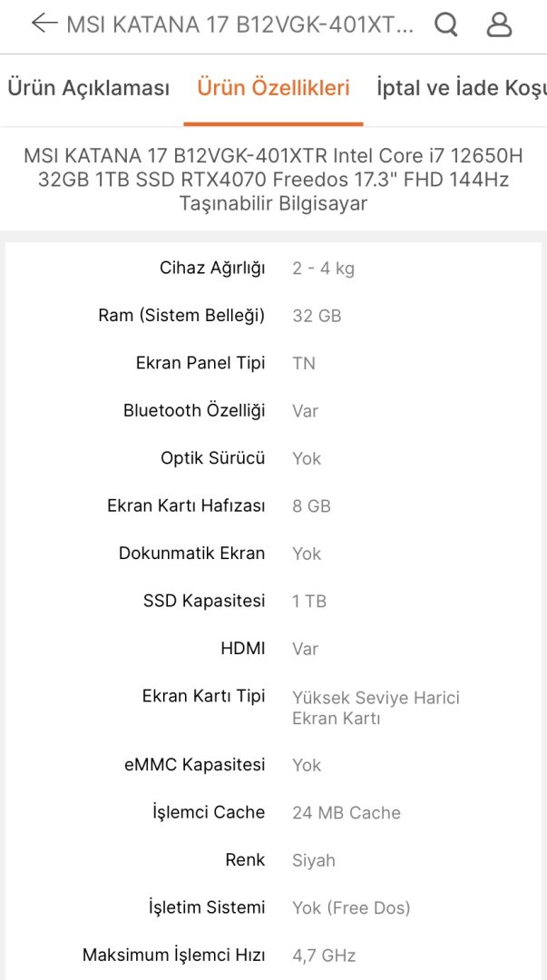Click the 24 MB Cache value

click(x=347, y=812)
